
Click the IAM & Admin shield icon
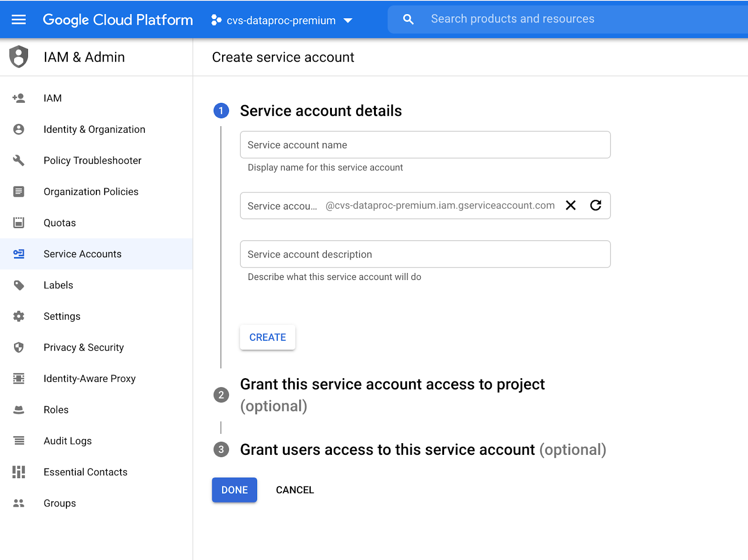(19, 57)
